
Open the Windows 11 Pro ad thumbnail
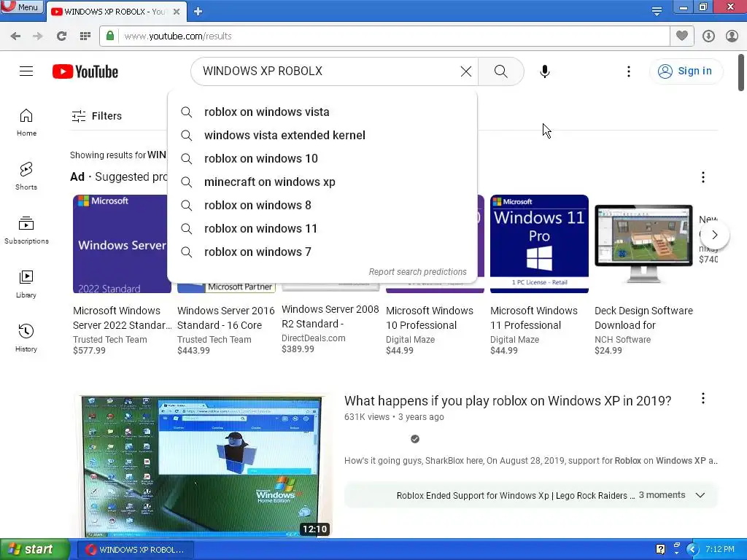539,244
